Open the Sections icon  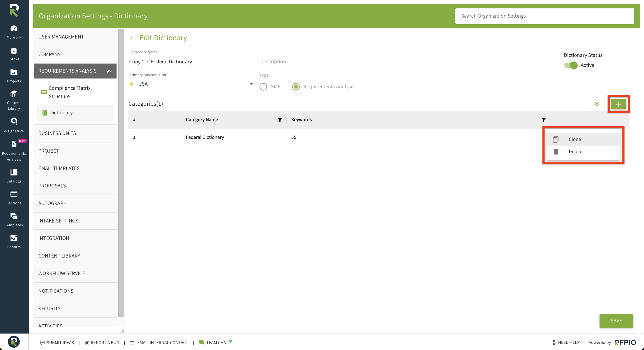point(14,194)
